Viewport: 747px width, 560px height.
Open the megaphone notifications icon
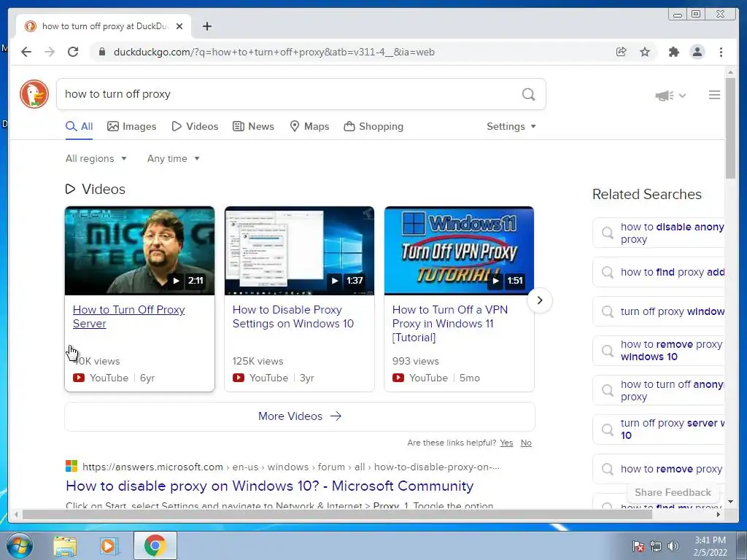pyautogui.click(x=664, y=96)
